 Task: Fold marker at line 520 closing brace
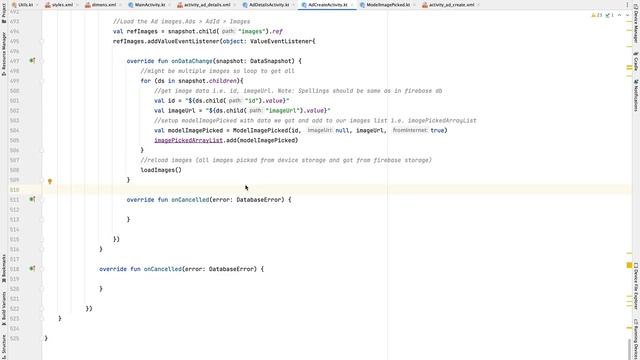(42, 289)
